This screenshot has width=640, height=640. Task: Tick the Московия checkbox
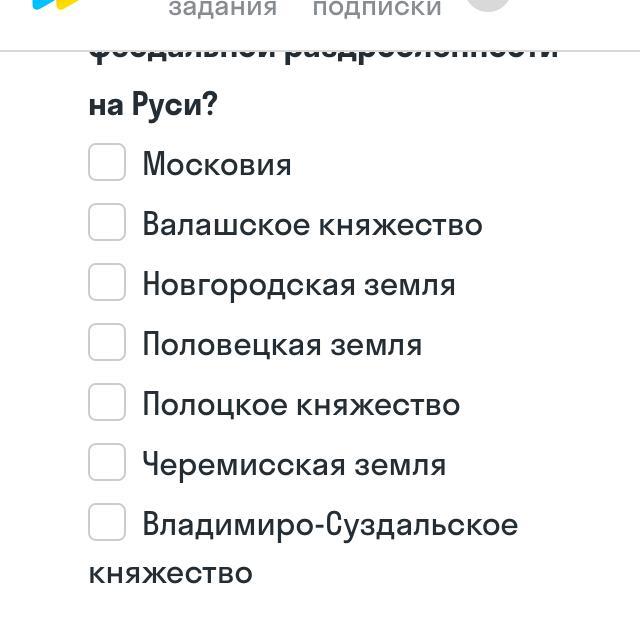(x=107, y=162)
